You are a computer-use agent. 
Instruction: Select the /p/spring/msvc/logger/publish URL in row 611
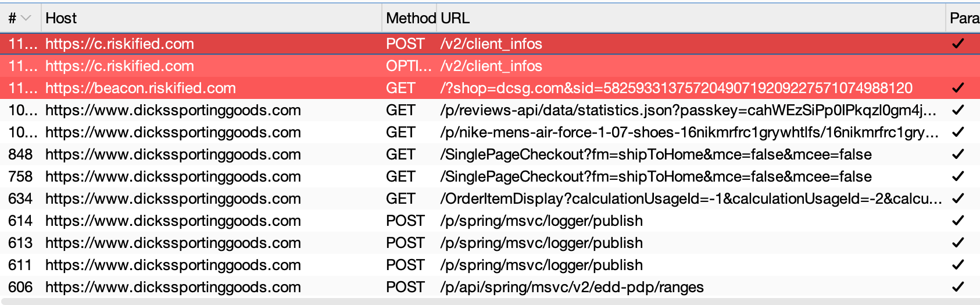click(x=542, y=265)
